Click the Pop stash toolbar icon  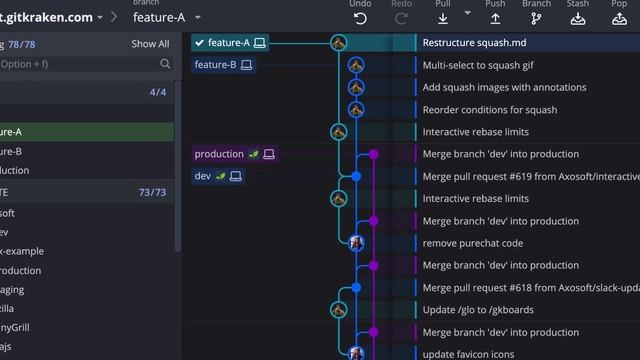click(x=619, y=18)
